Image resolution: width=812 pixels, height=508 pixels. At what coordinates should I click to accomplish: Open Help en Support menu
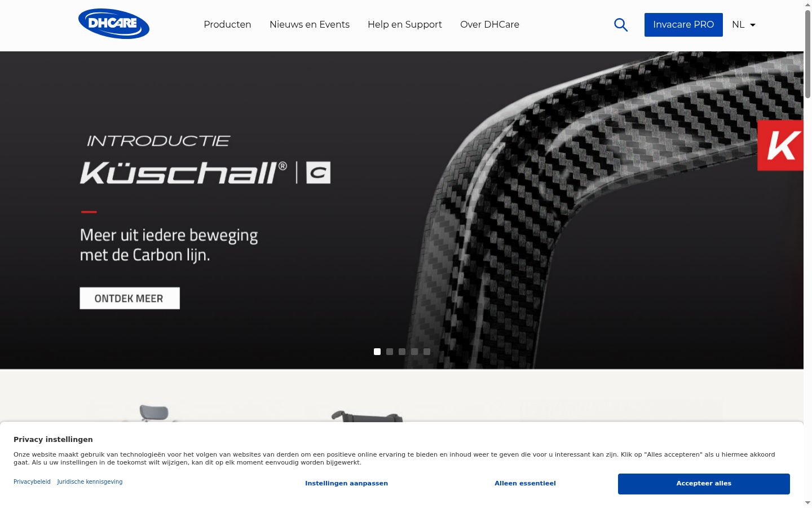coord(405,24)
